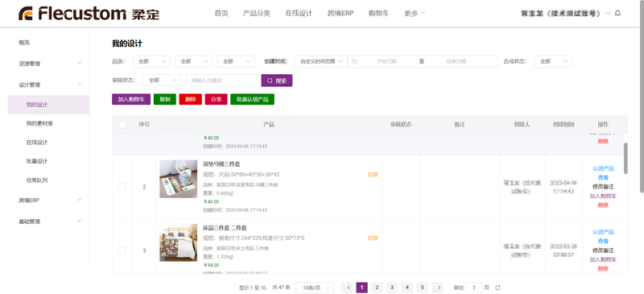Click red 删除 link for row 2

[x=603, y=205]
